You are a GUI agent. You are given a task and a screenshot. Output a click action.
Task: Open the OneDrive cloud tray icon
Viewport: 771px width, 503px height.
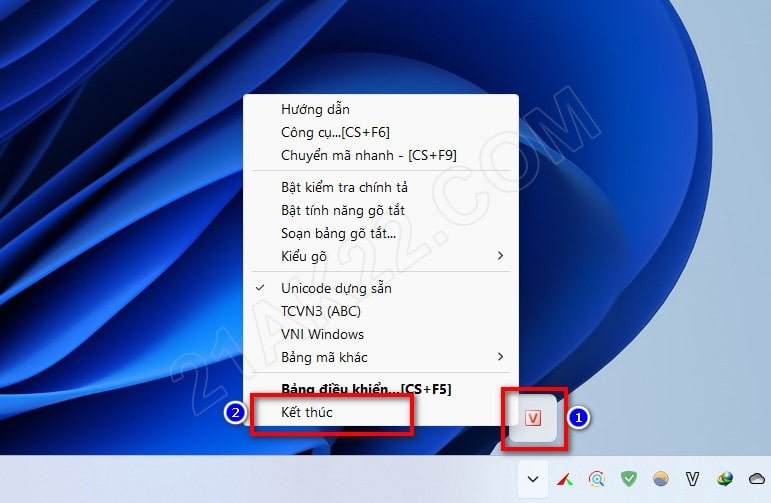757,478
